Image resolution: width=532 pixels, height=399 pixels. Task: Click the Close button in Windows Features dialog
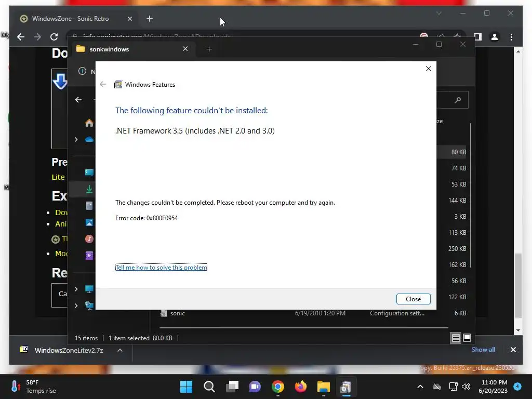(413, 299)
